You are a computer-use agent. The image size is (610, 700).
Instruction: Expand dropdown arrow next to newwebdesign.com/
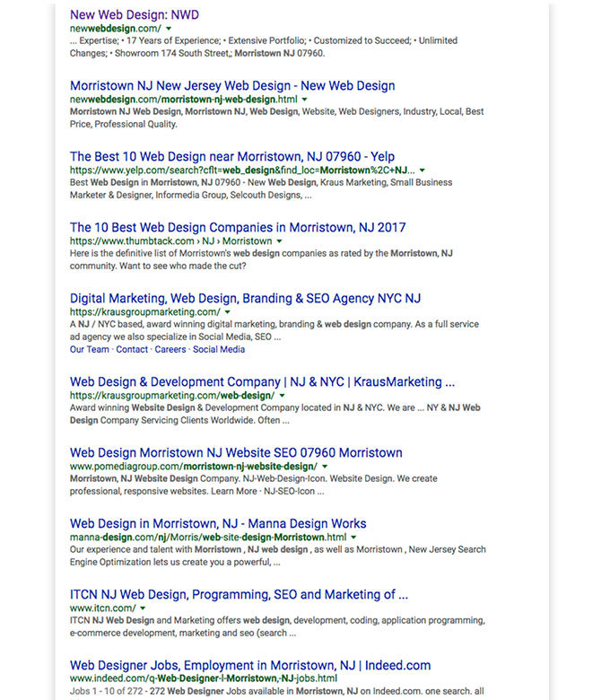point(169,29)
